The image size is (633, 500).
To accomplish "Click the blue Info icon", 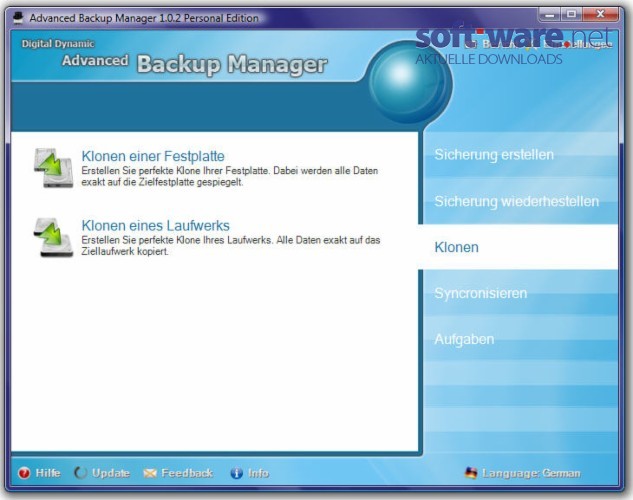I will click(237, 473).
